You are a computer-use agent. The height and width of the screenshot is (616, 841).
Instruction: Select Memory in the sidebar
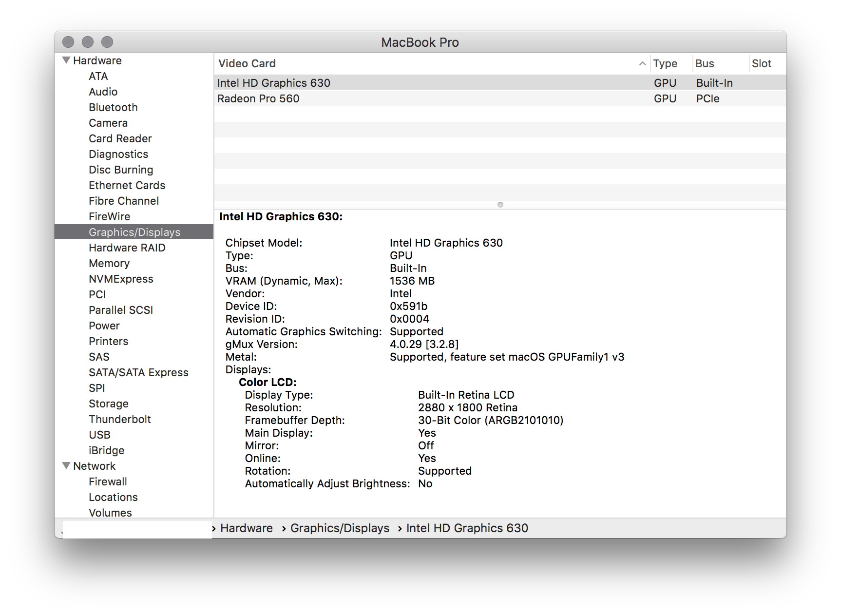click(109, 263)
